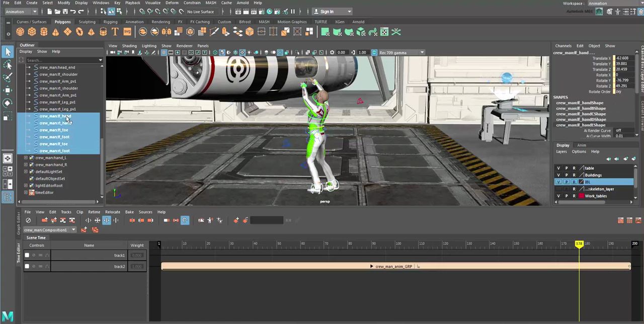
Task: Click the SVG import shelf icon
Action: (127, 32)
